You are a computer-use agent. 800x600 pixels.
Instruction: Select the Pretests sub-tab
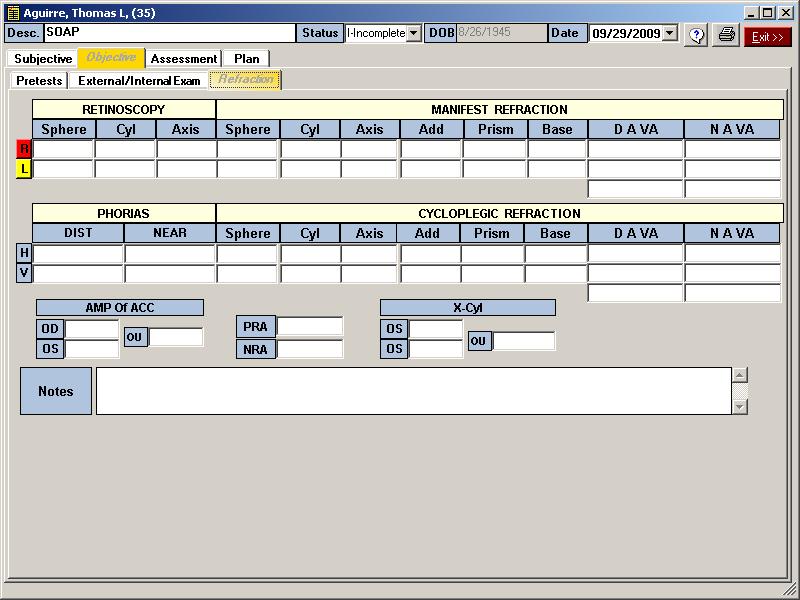pos(39,80)
